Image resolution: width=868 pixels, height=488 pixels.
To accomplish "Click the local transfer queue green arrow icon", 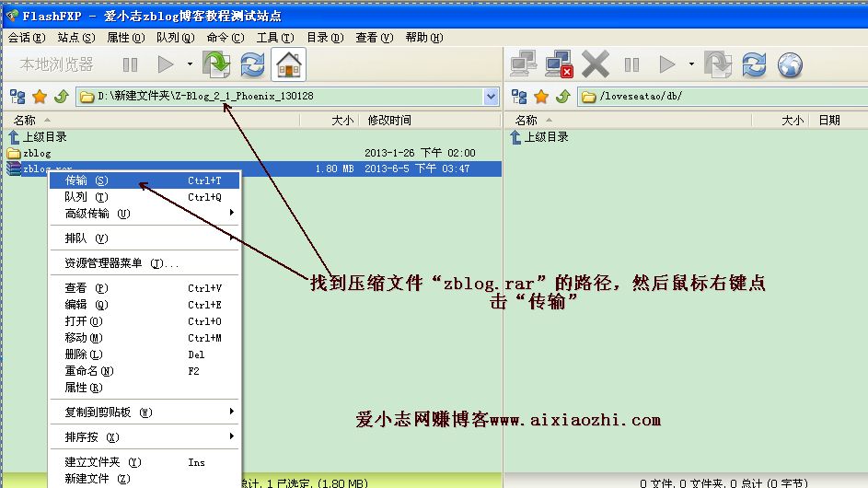I will pos(216,64).
